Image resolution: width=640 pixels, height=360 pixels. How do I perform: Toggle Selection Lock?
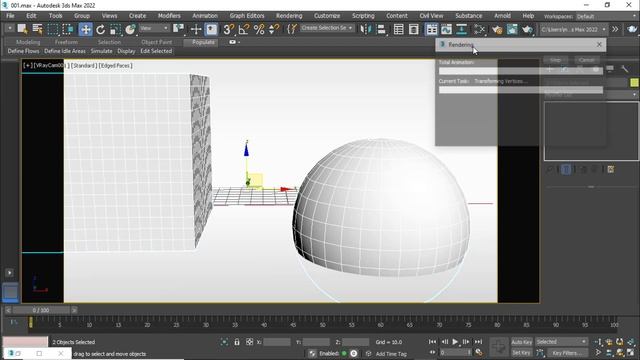(237, 342)
